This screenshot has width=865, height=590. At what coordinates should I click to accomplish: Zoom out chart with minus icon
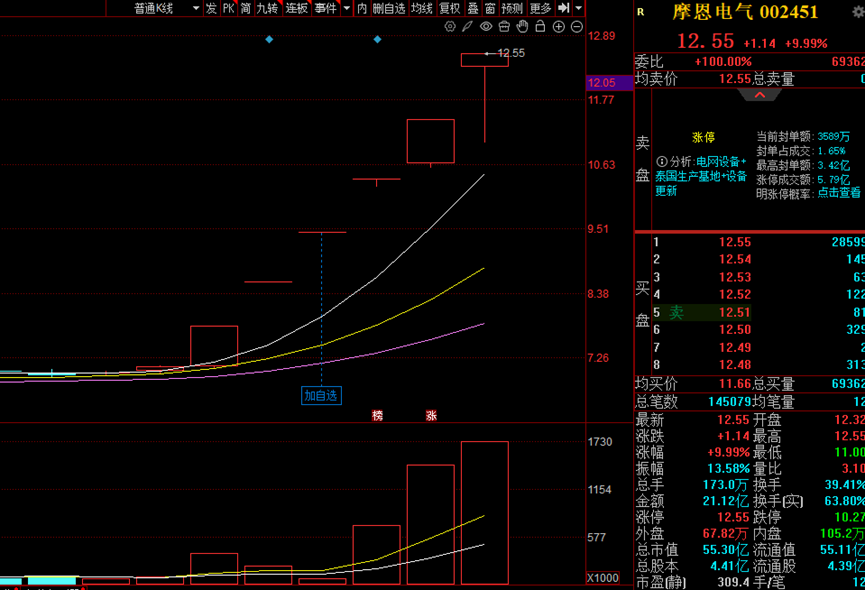pos(577,26)
